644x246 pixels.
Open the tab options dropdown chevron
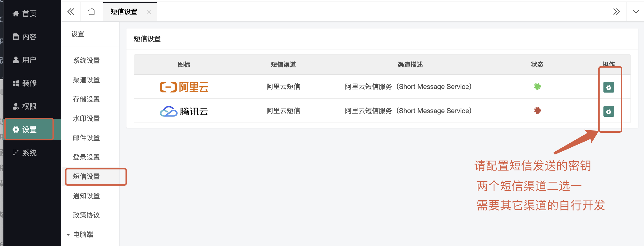636,12
